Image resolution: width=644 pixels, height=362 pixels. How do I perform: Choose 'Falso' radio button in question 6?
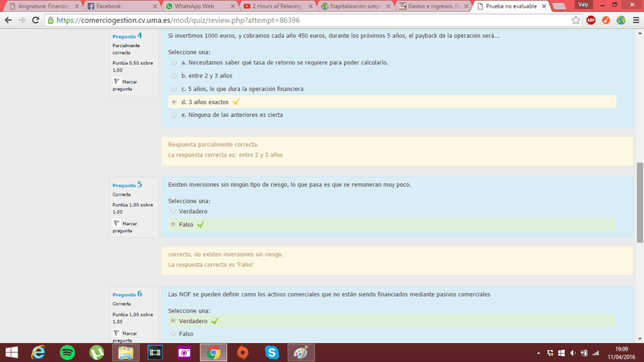pyautogui.click(x=173, y=334)
